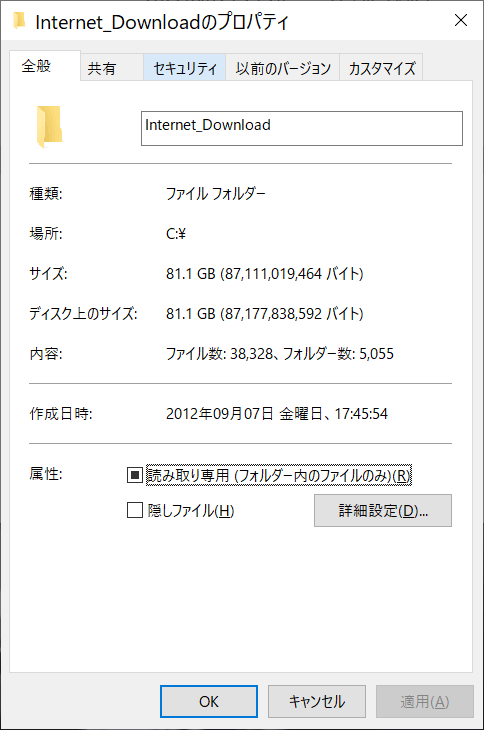This screenshot has width=484, height=730.
Task: Open the セキュリティ tab
Action: [185, 68]
